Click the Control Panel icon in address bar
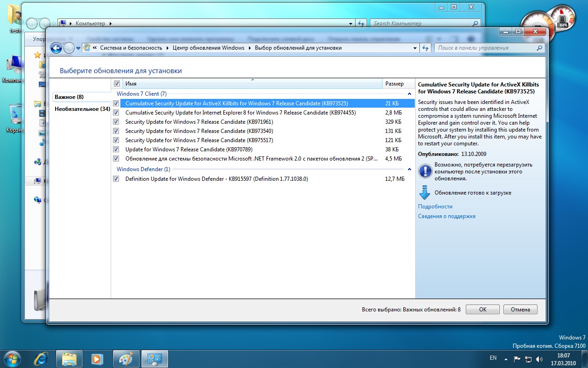Screen dimensions: 588x368 tap(87, 48)
